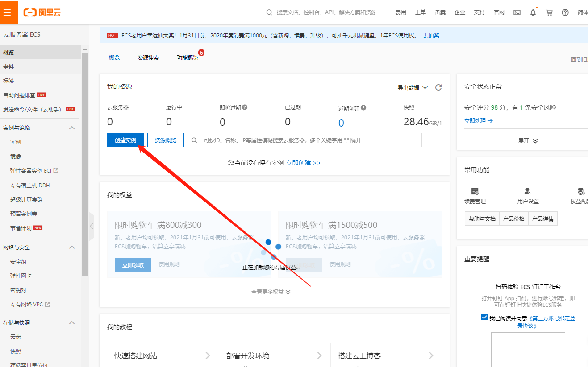Click external link icon beside 弹性容器实例 ECI
Image resolution: width=588 pixels, height=367 pixels.
pyautogui.click(x=56, y=170)
